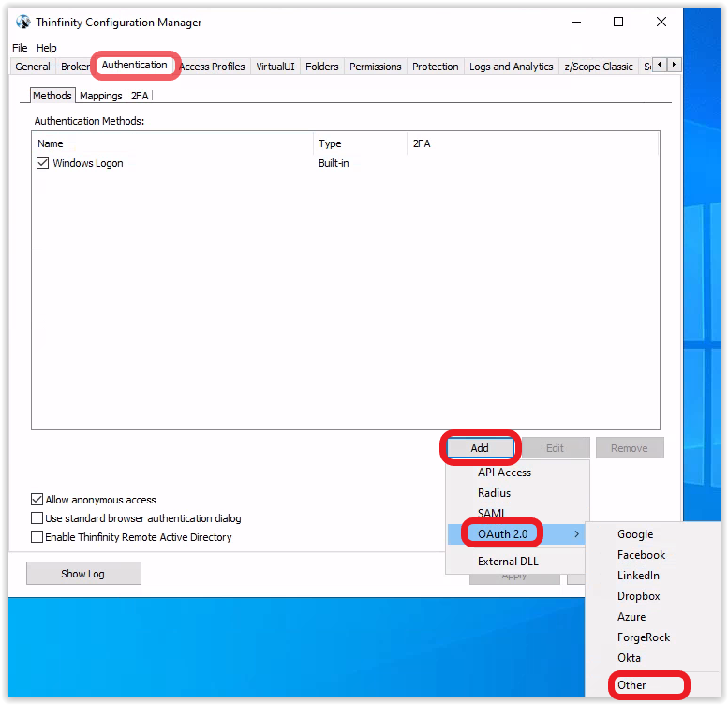Select ForgeRock in OAuth submenu
The image size is (728, 705).
(x=653, y=637)
